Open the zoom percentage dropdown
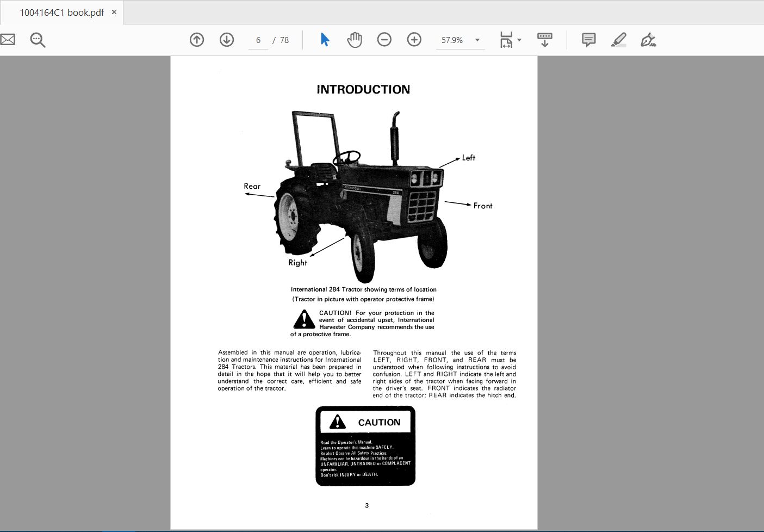 pos(477,40)
